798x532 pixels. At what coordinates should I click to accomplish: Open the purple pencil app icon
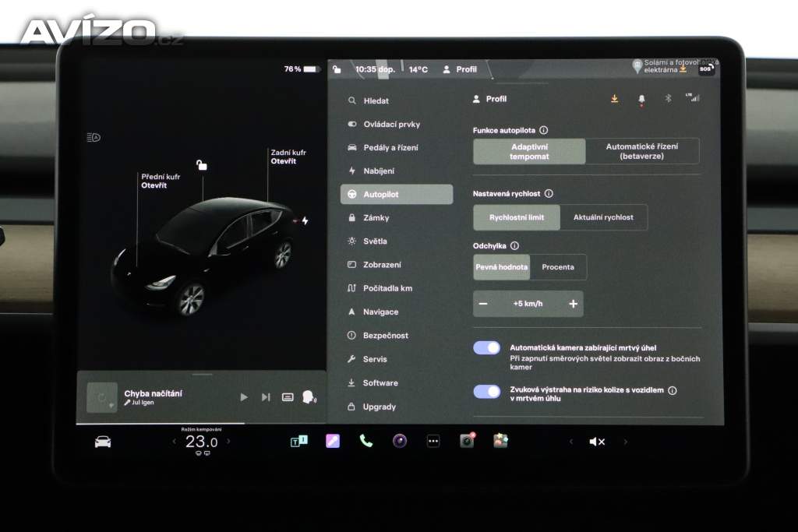pyautogui.click(x=332, y=441)
